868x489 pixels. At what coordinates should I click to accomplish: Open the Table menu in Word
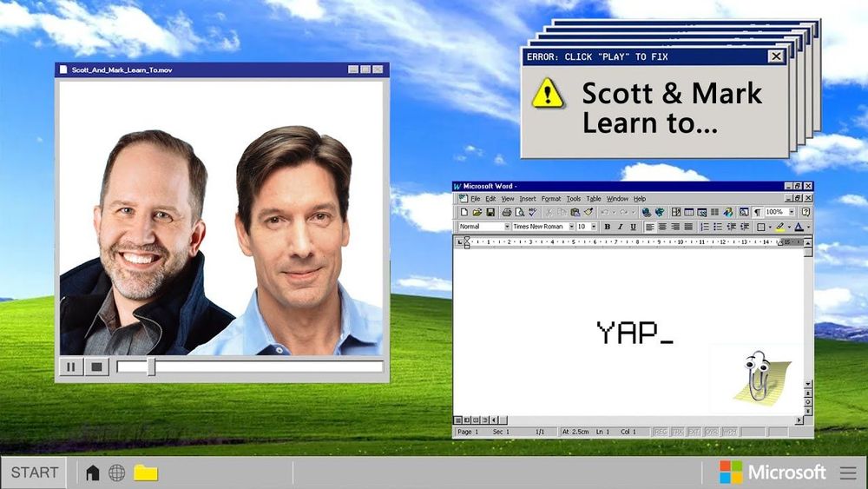[x=594, y=199]
